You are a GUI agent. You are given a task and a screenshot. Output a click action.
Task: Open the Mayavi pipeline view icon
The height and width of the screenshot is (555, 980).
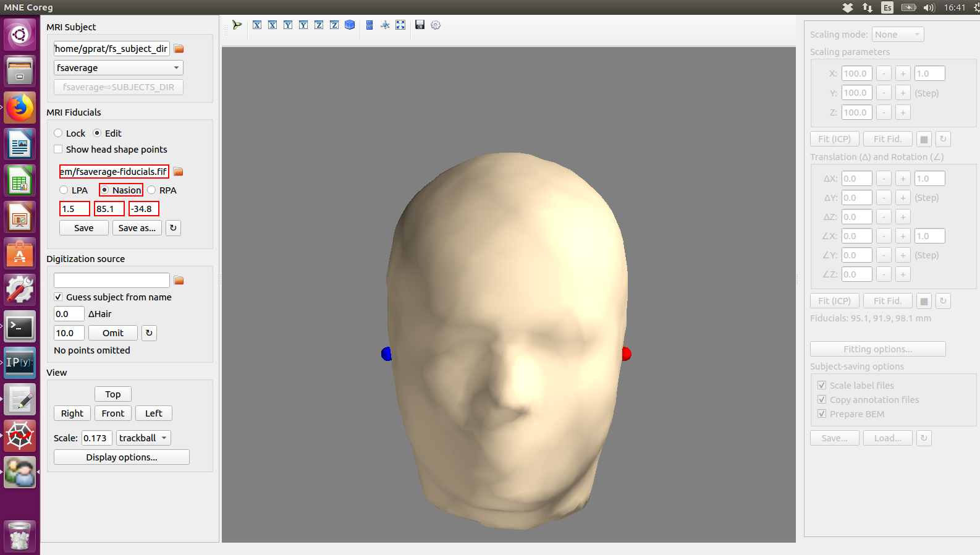(237, 25)
